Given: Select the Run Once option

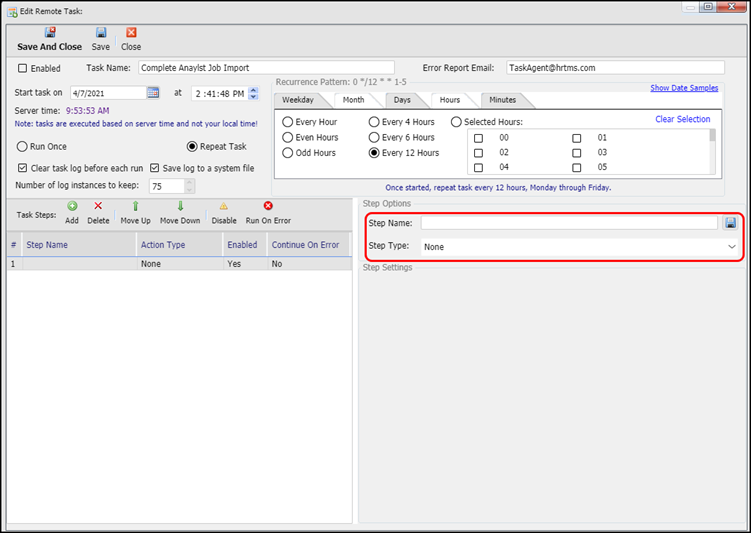Looking at the screenshot, I should coord(22,147).
